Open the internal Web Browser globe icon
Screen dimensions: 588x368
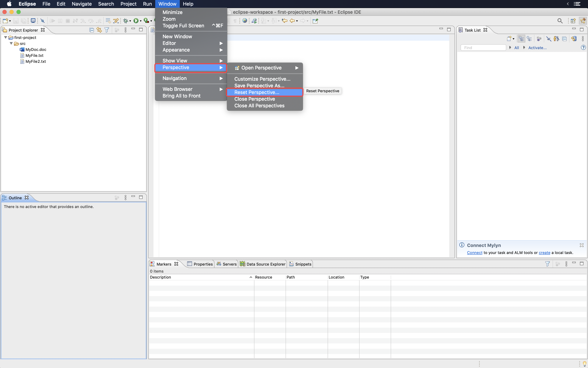[x=245, y=21]
